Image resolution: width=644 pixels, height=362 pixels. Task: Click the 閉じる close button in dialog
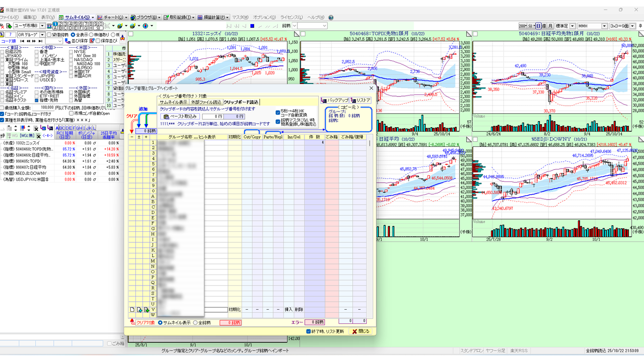[x=361, y=331]
